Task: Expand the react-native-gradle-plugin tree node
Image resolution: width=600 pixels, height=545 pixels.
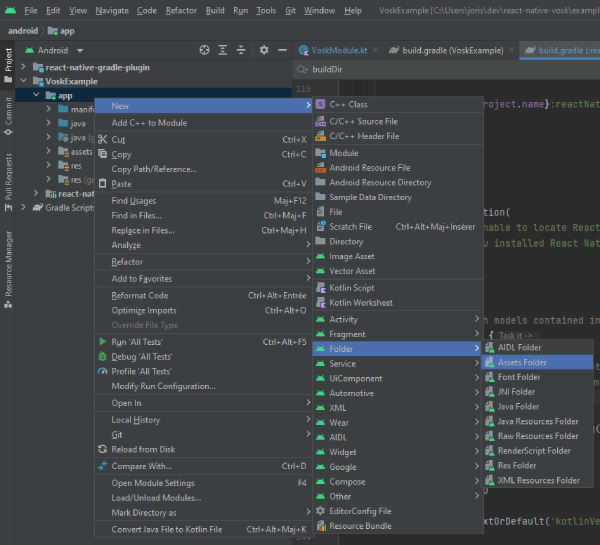Action: click(23, 67)
